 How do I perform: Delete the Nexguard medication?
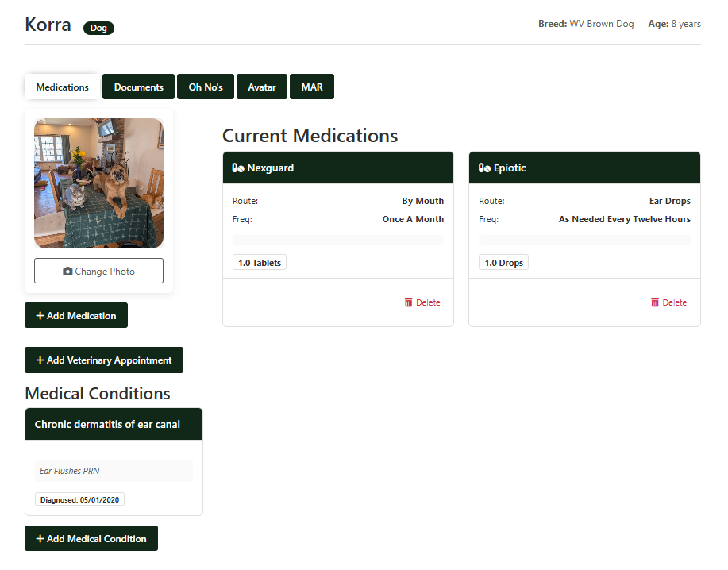coord(422,302)
